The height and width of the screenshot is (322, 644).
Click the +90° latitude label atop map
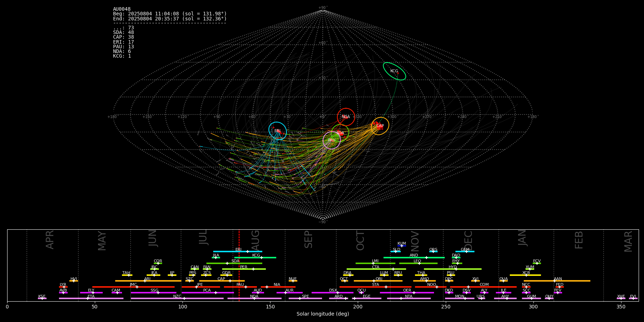click(323, 8)
